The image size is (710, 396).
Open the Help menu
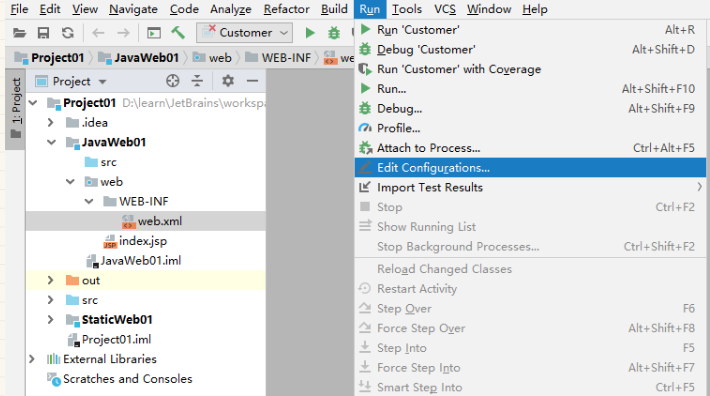(x=535, y=9)
